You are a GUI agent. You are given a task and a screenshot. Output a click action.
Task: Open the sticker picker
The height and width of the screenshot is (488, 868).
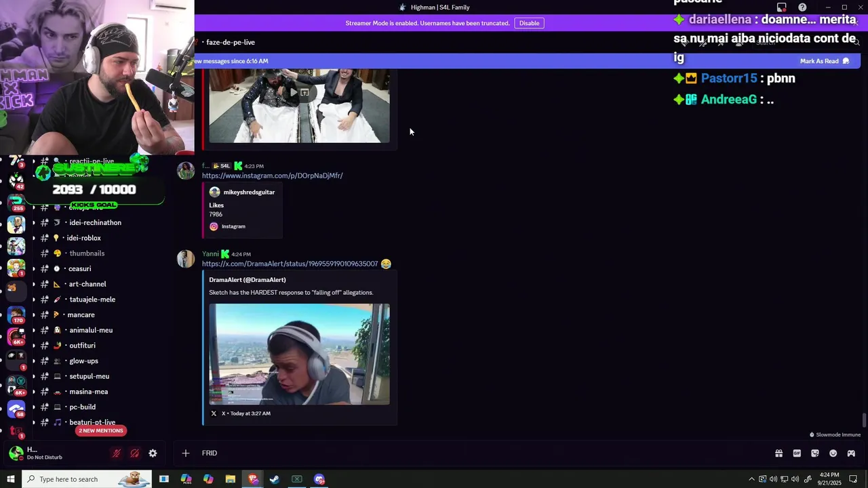point(815,453)
